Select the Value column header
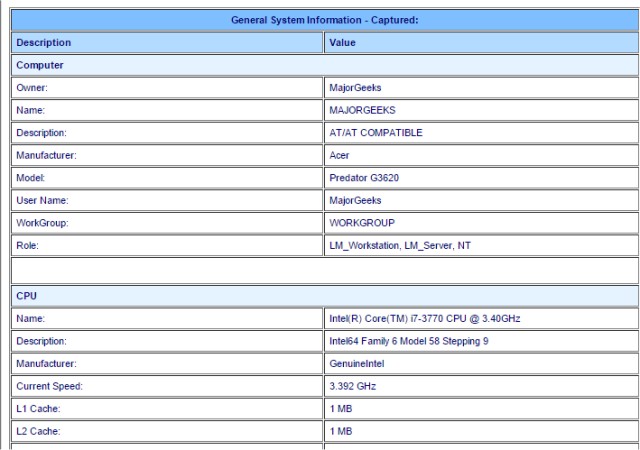Viewport: 640px width, 450px height. coord(481,42)
